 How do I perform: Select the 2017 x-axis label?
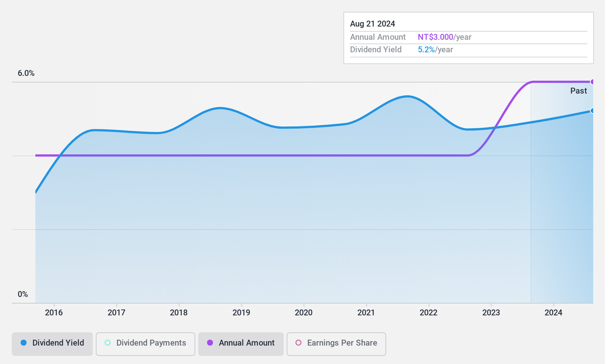click(116, 312)
